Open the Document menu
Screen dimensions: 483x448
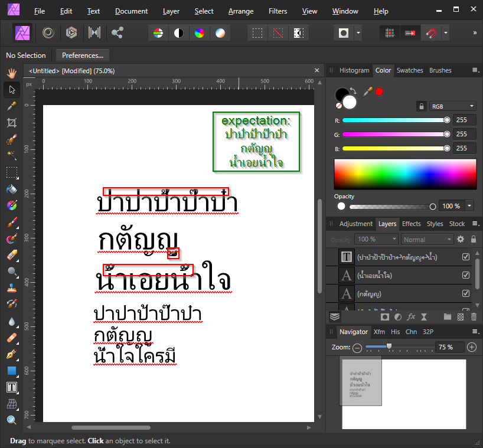click(131, 11)
